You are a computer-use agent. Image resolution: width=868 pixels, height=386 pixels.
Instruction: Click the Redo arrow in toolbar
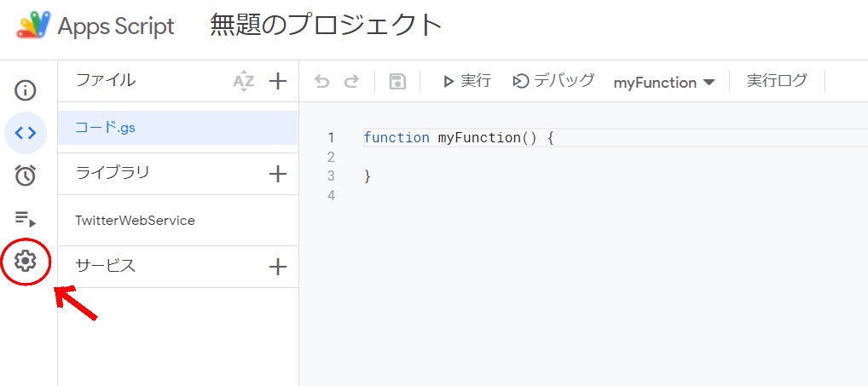pyautogui.click(x=351, y=82)
